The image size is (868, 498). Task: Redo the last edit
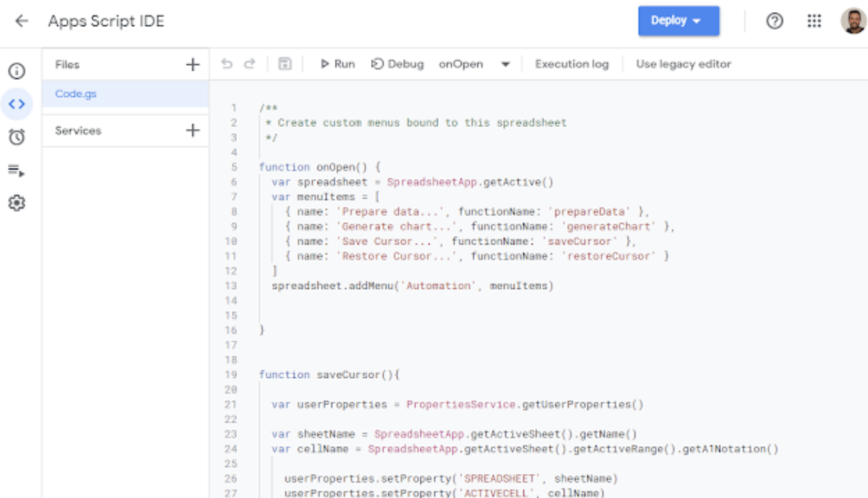249,64
